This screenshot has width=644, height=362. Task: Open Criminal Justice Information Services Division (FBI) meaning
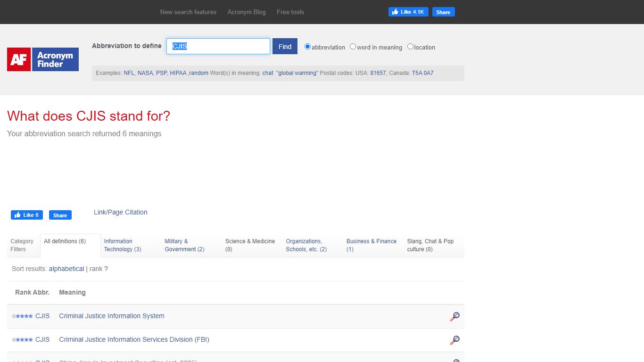coord(134,339)
